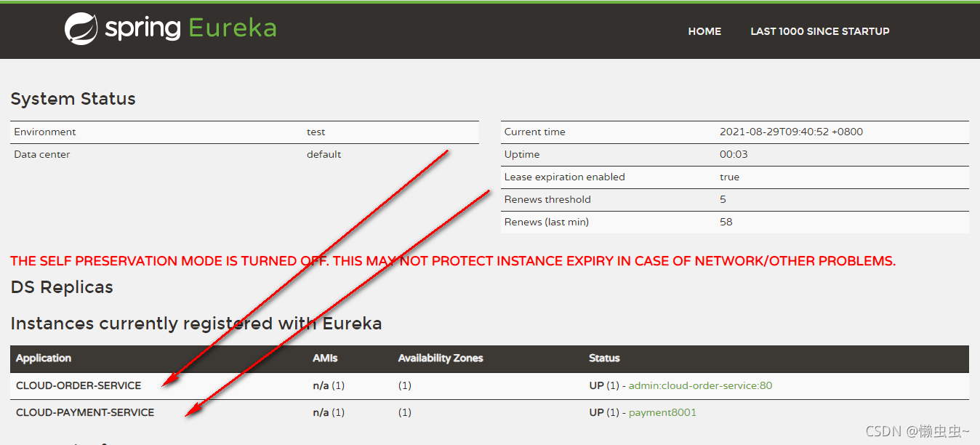Screen dimensions: 980x445
Task: Click the Availability Zones column header
Action: [441, 358]
